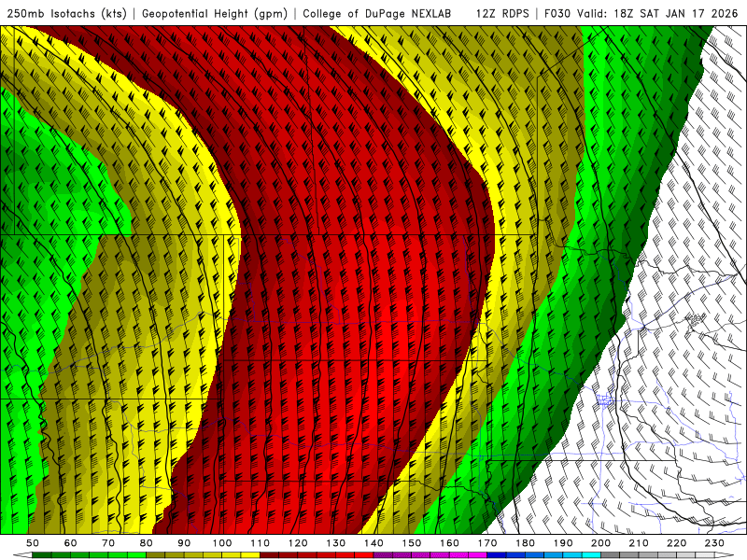Click the '70' color scale label
The width and height of the screenshot is (747, 560).
click(108, 543)
